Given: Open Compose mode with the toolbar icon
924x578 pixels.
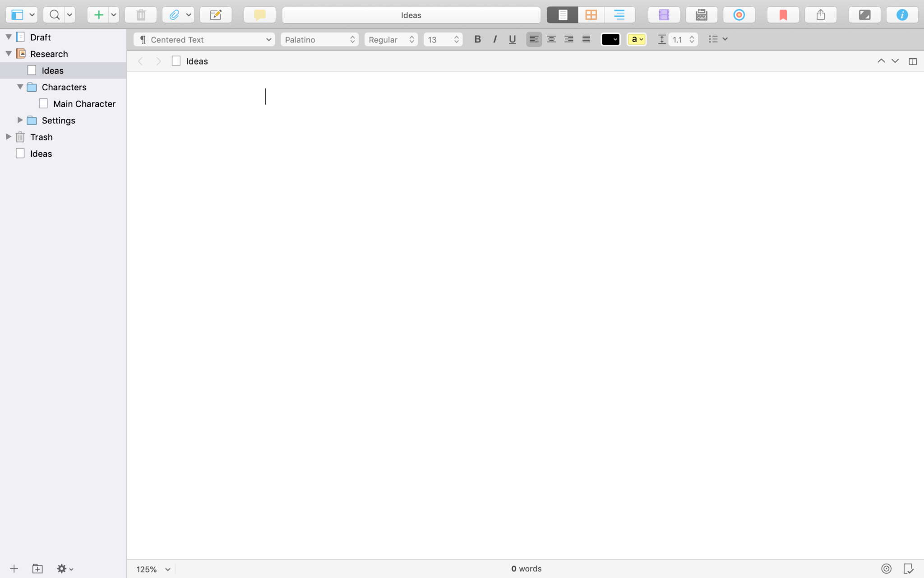Looking at the screenshot, I should [864, 15].
